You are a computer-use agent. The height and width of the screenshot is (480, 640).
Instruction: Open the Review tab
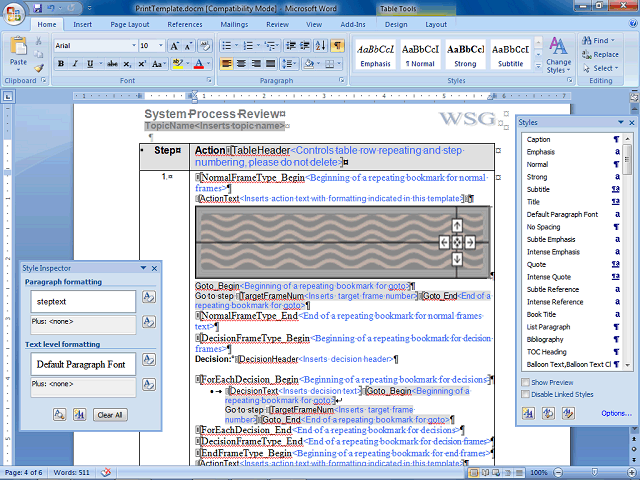pos(278,24)
